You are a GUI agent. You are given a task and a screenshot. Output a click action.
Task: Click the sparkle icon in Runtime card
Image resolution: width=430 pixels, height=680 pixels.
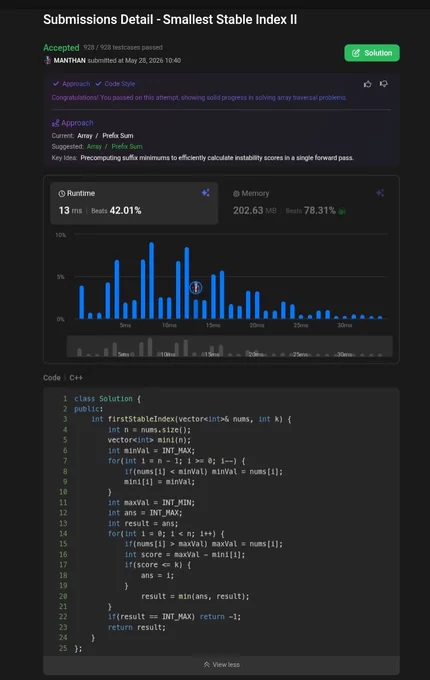tap(205, 193)
